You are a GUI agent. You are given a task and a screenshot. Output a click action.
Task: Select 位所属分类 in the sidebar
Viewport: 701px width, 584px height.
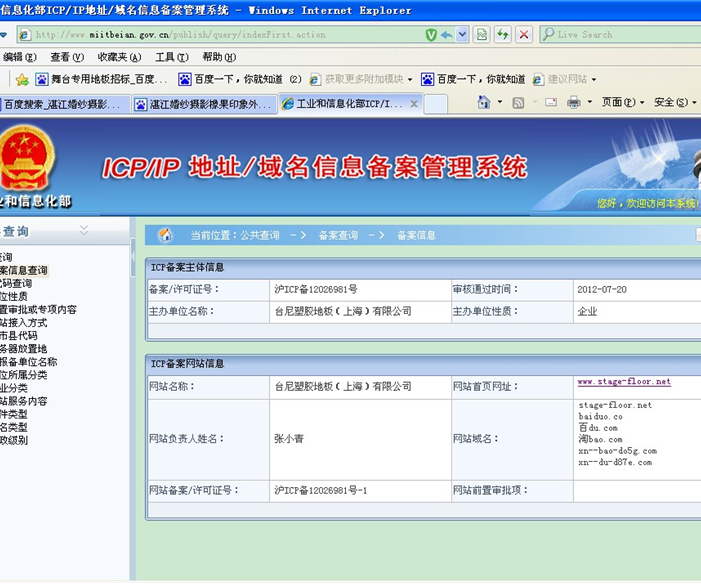click(24, 375)
